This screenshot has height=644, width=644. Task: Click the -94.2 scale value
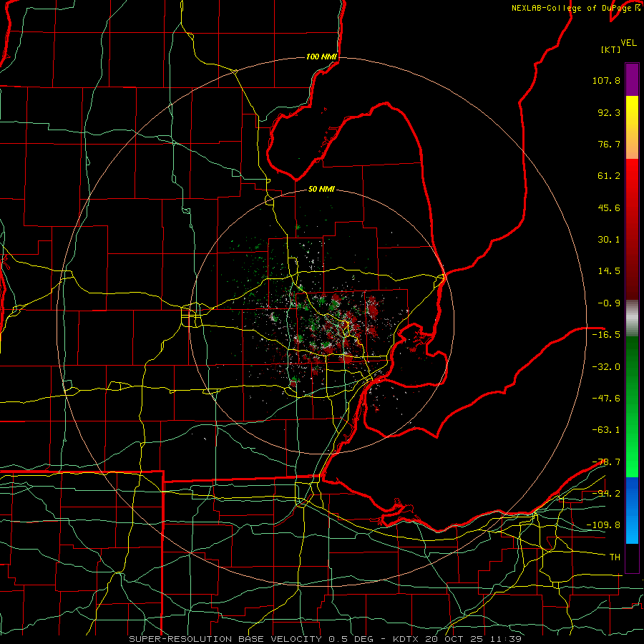(606, 493)
